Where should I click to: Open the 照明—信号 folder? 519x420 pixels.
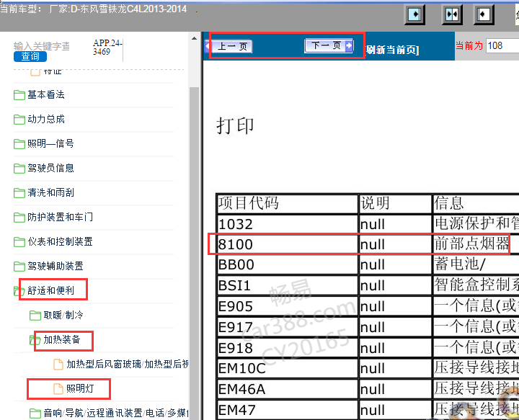pyautogui.click(x=50, y=144)
